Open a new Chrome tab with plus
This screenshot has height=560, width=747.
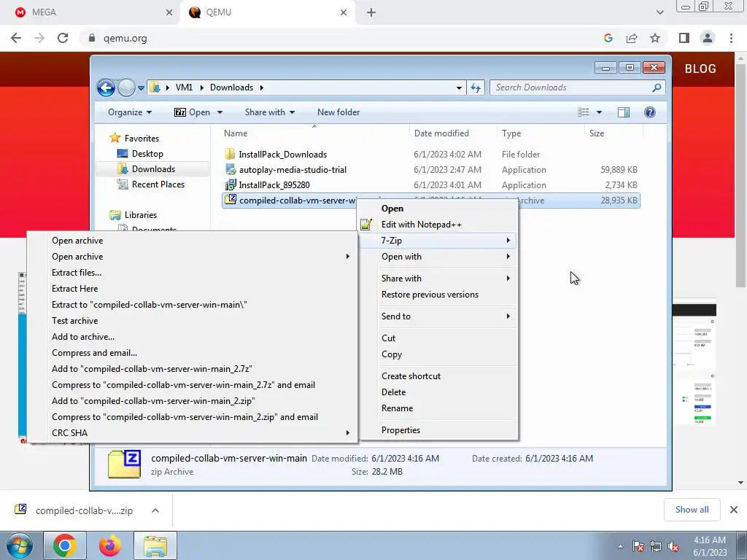tap(371, 12)
